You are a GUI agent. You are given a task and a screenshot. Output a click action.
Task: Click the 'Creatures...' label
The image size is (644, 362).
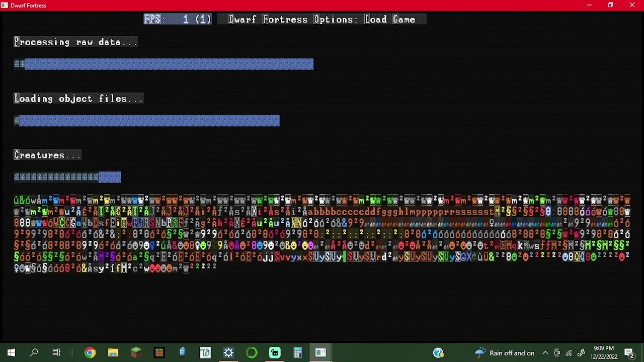tap(47, 155)
